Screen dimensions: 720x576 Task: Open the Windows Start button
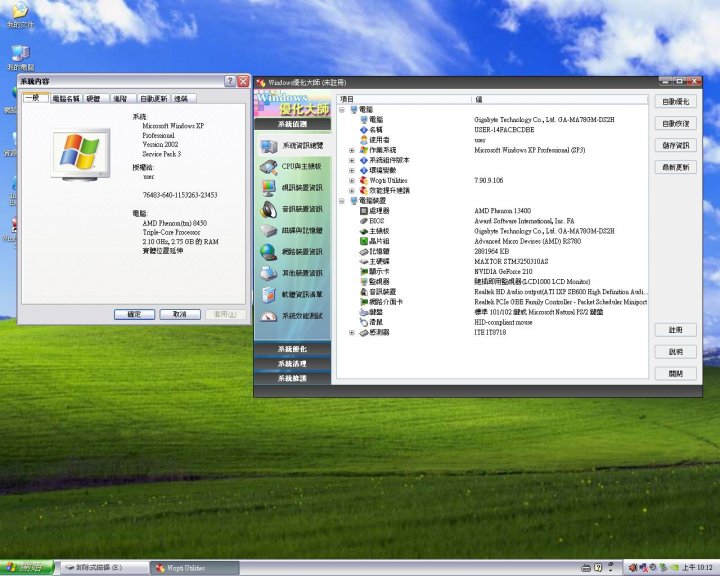[x=27, y=568]
